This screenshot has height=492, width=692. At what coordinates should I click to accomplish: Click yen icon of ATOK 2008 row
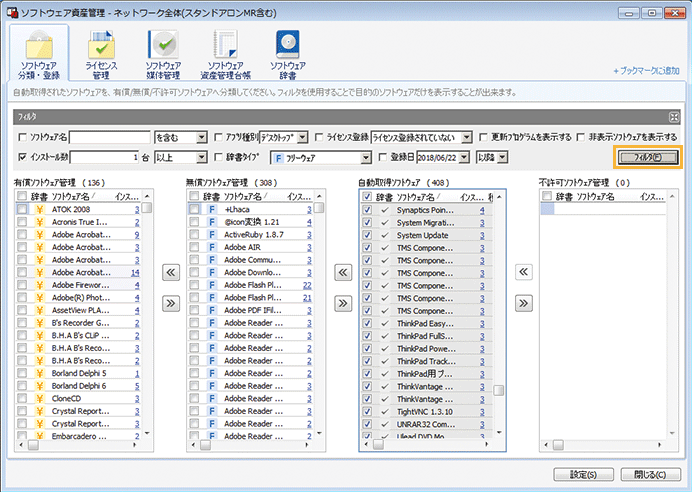coord(40,209)
